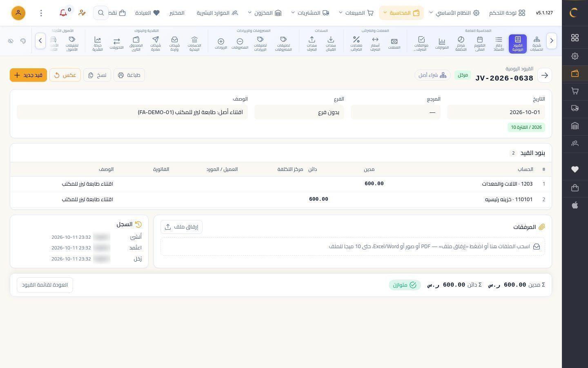Image resolution: width=588 pixels, height=368 pixels.
Task: Click the back arrow beside JV-2026-0638
Action: (x=545, y=75)
